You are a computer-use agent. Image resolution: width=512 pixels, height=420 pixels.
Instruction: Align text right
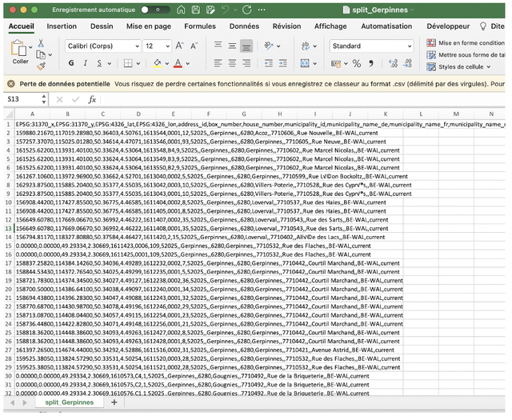246,63
